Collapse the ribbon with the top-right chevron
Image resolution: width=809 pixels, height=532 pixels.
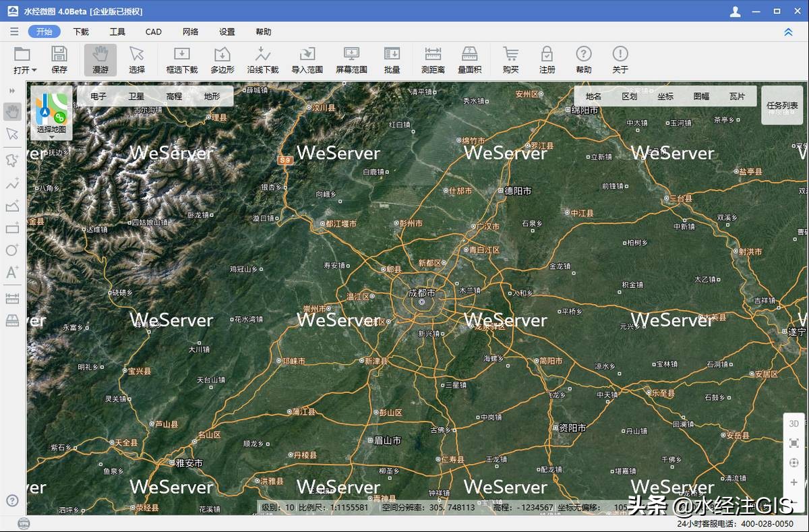pos(788,32)
